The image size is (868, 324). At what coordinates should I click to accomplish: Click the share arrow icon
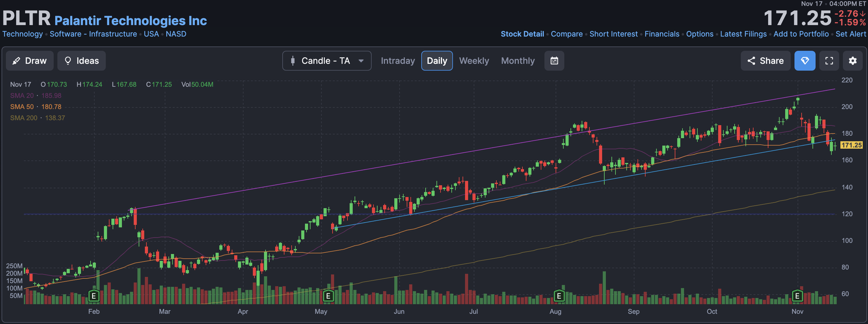click(751, 61)
